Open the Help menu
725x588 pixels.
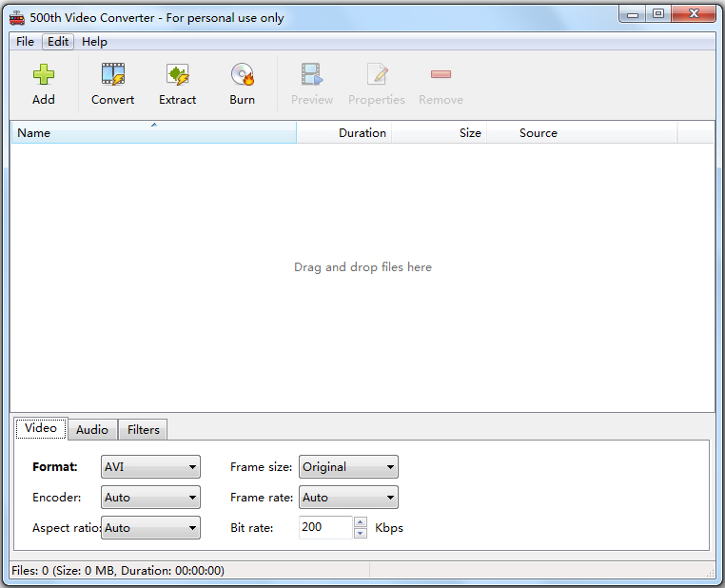[94, 42]
